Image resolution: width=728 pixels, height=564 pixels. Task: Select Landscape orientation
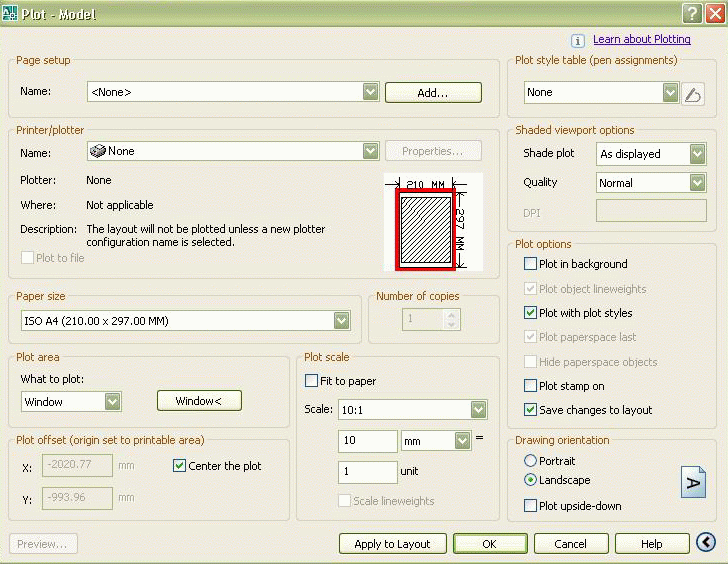pos(530,480)
